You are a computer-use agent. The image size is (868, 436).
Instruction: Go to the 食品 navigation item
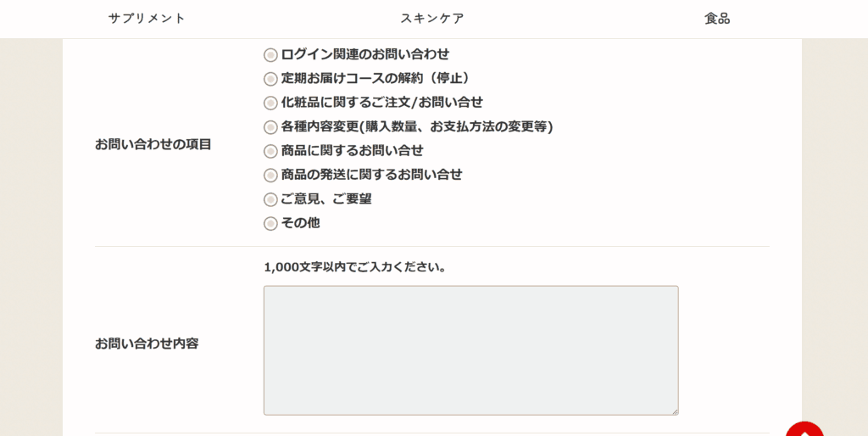click(717, 19)
